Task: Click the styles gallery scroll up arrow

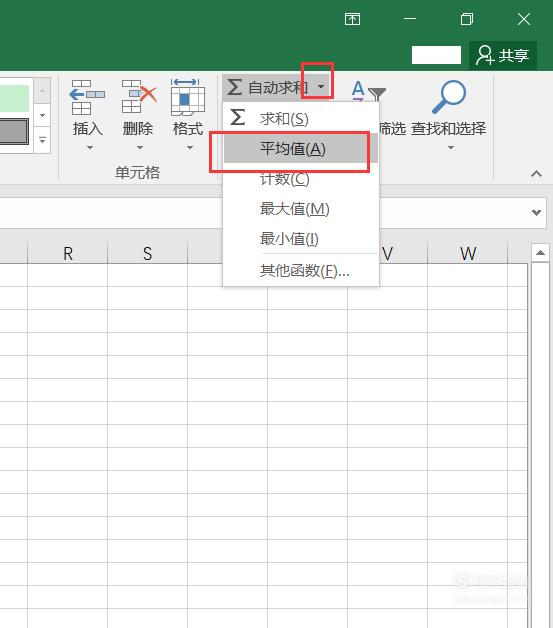Action: (42, 91)
